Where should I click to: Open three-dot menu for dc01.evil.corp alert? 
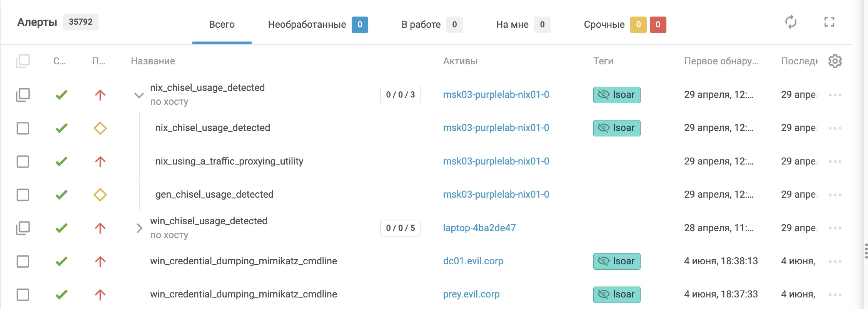(x=835, y=262)
